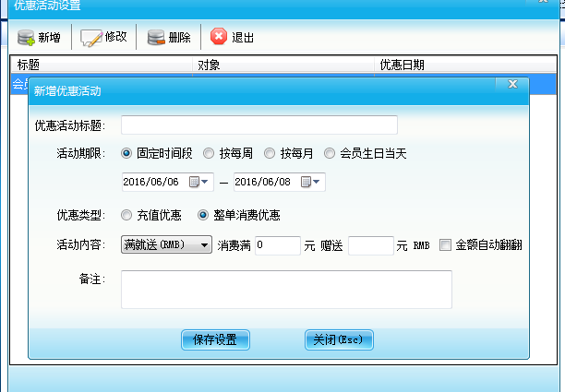Viewport: 565px width, 392px height.
Task: Click the 新增 add toolbar button
Action: tap(39, 37)
